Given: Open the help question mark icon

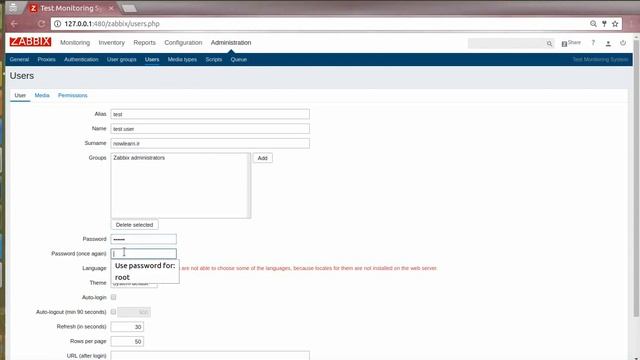Looking at the screenshot, I should (593, 43).
